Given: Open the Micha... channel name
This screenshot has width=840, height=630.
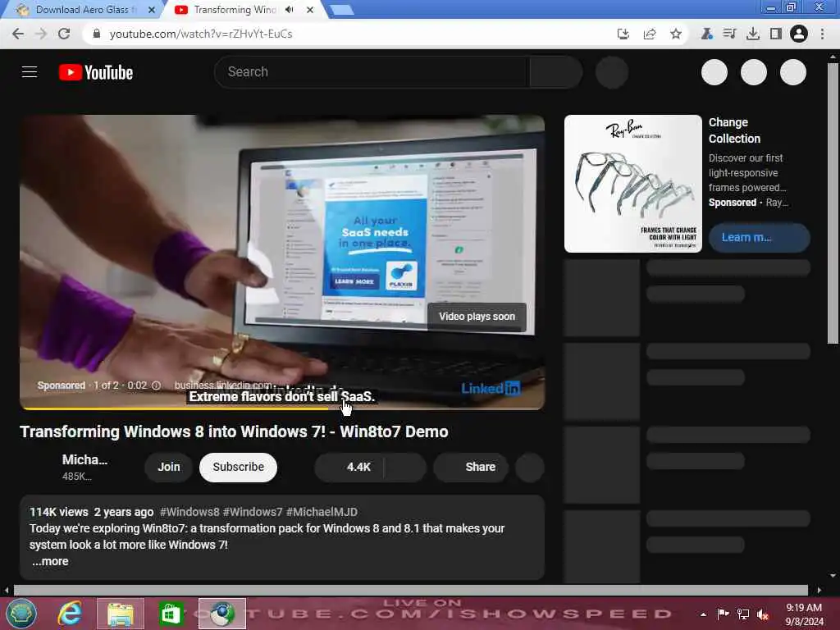Looking at the screenshot, I should 84,459.
